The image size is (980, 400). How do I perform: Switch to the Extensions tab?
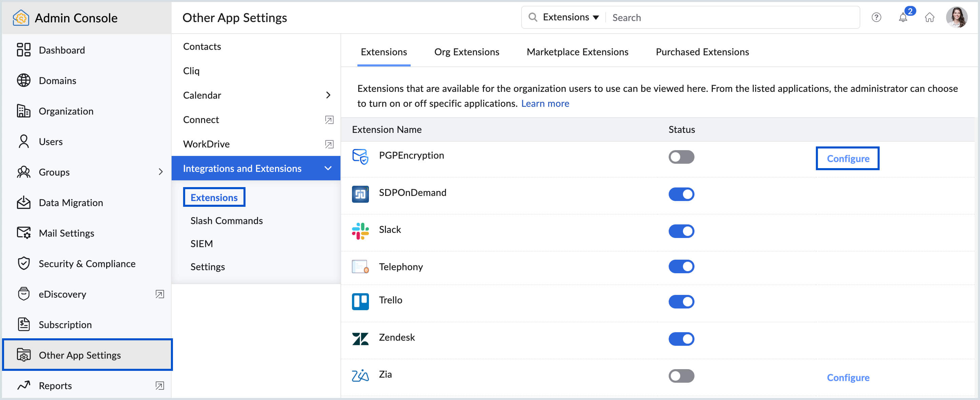[x=384, y=52]
